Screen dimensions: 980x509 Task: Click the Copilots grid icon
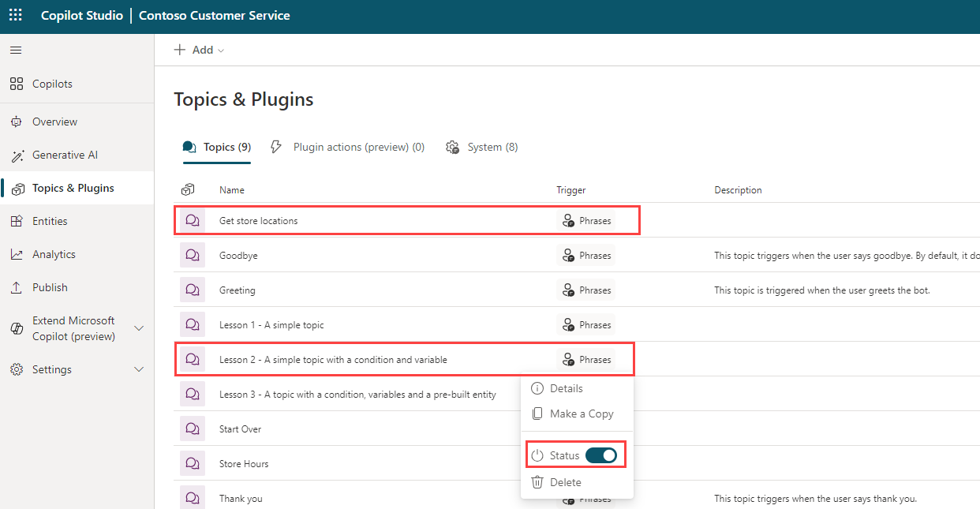click(x=17, y=84)
